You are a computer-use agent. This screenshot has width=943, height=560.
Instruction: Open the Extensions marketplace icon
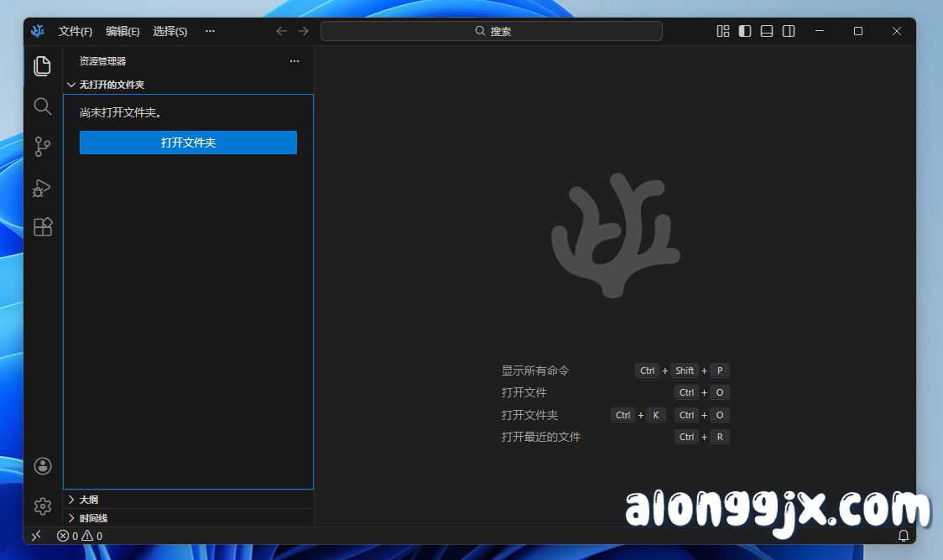[42, 226]
